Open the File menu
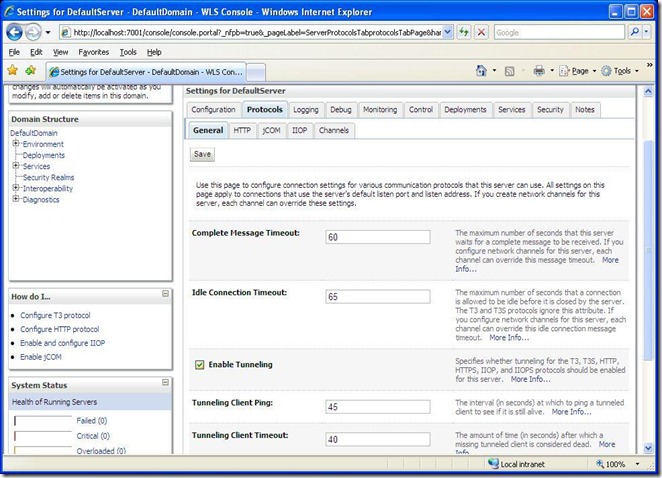This screenshot has width=662, height=478. pyautogui.click(x=14, y=52)
